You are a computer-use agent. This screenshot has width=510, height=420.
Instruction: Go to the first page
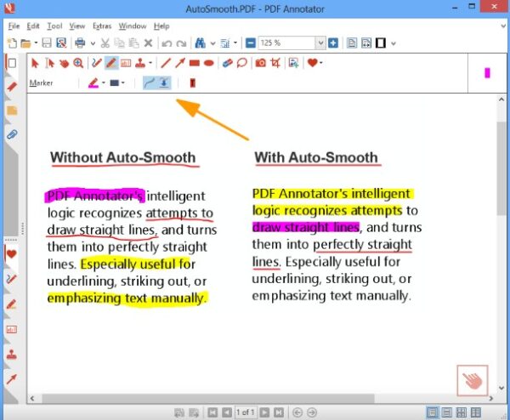[212, 412]
